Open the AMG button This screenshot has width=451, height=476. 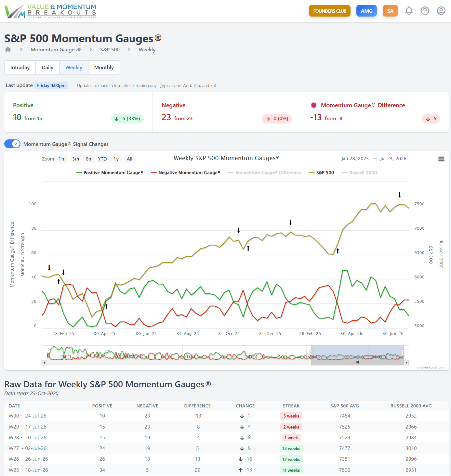[x=367, y=11]
